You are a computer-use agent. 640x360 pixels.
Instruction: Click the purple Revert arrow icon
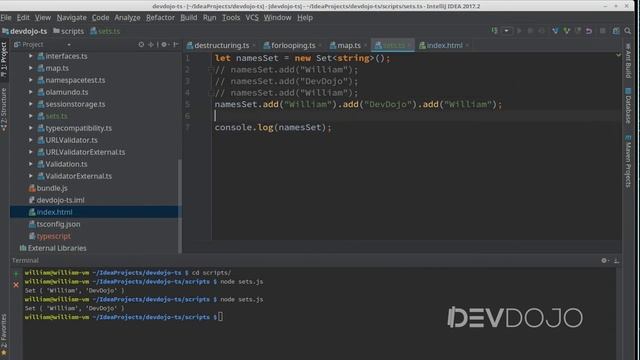[x=589, y=31]
